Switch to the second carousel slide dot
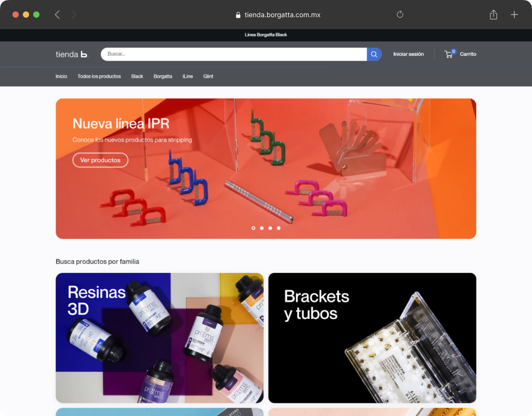 point(262,228)
